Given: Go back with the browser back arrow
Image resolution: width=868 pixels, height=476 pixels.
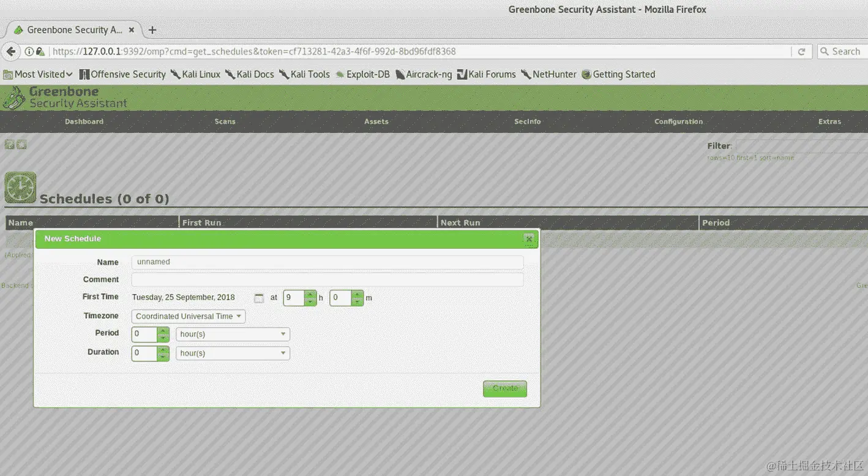Looking at the screenshot, I should click(x=10, y=51).
